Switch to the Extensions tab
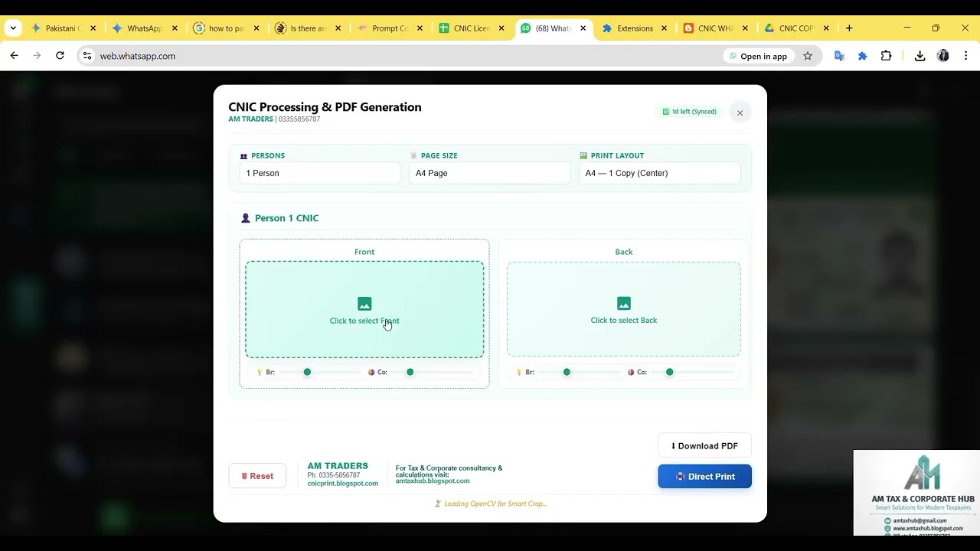This screenshot has width=980, height=551. (635, 28)
